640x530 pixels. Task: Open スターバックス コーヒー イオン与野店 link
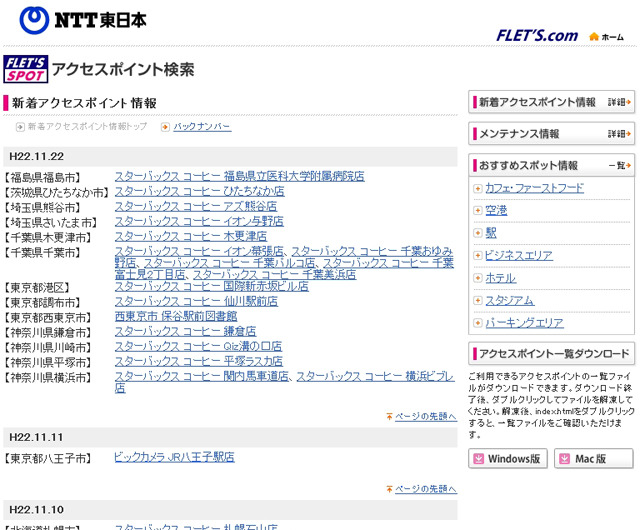(199, 221)
